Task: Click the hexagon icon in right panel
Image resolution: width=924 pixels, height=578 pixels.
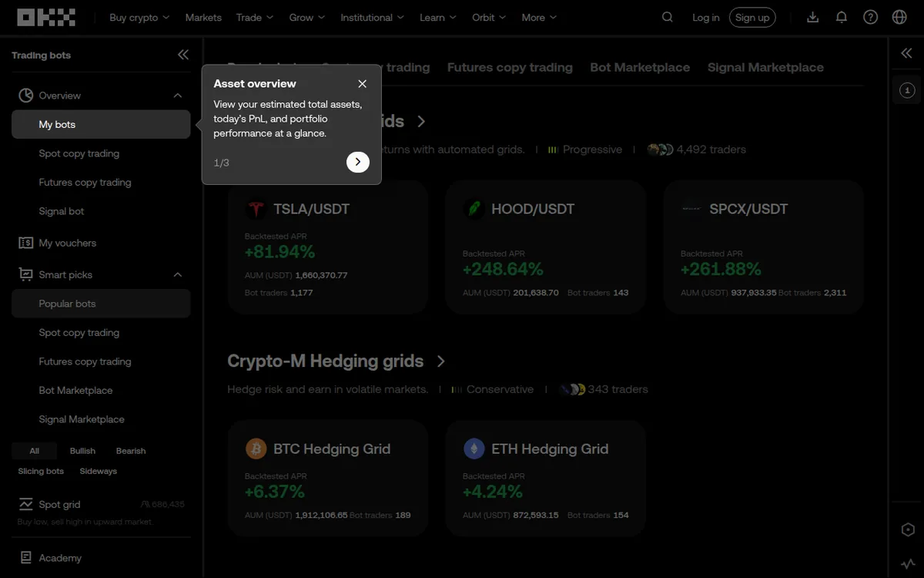Action: click(908, 530)
